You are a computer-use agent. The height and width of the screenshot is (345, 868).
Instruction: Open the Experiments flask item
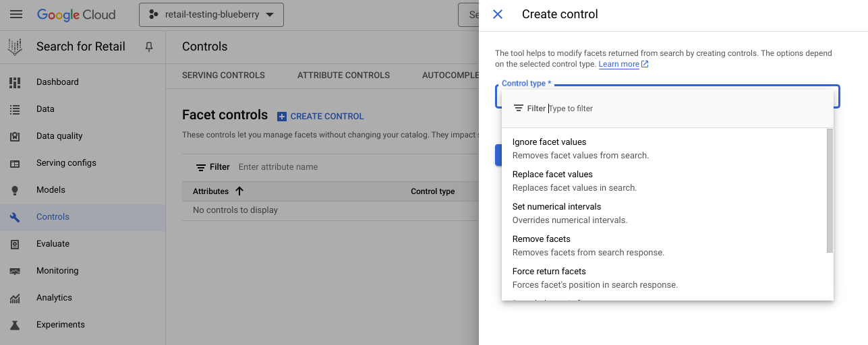pyautogui.click(x=60, y=325)
